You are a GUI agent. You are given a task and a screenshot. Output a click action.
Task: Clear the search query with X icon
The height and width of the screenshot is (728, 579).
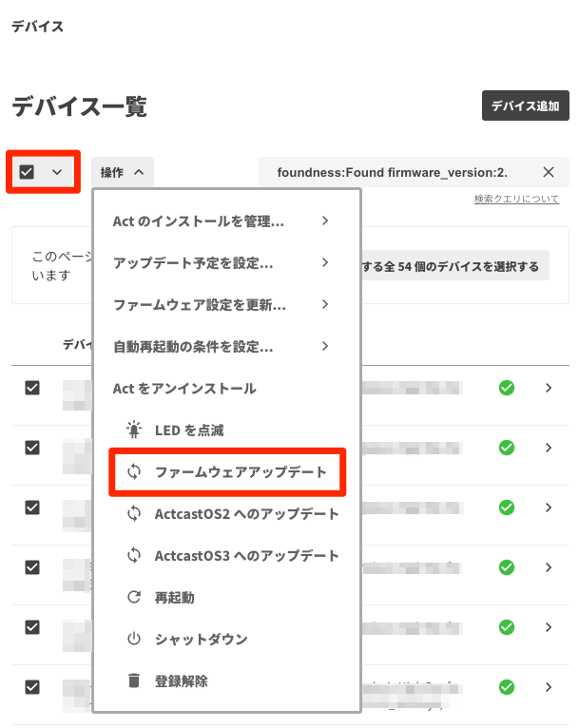pos(549,172)
